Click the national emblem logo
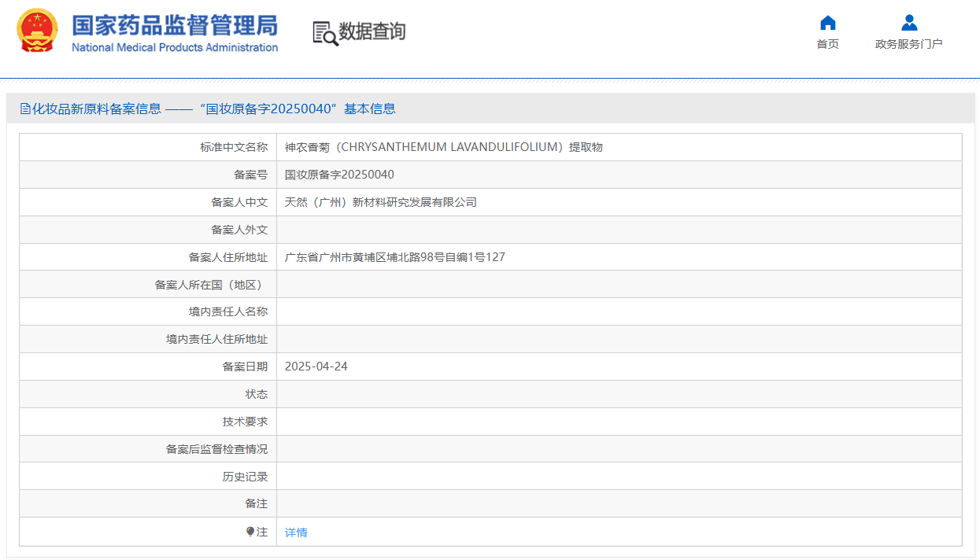The width and height of the screenshot is (980, 560). coord(37,31)
